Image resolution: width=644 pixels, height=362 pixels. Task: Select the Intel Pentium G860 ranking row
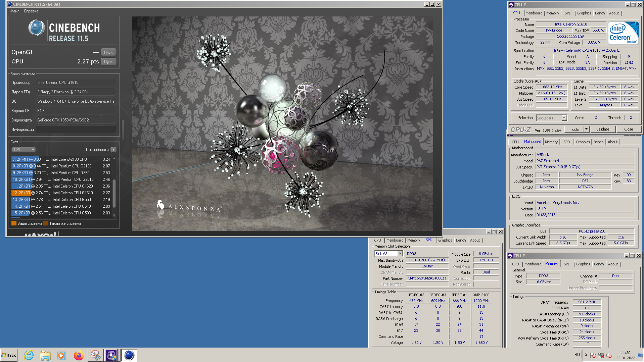(61, 173)
